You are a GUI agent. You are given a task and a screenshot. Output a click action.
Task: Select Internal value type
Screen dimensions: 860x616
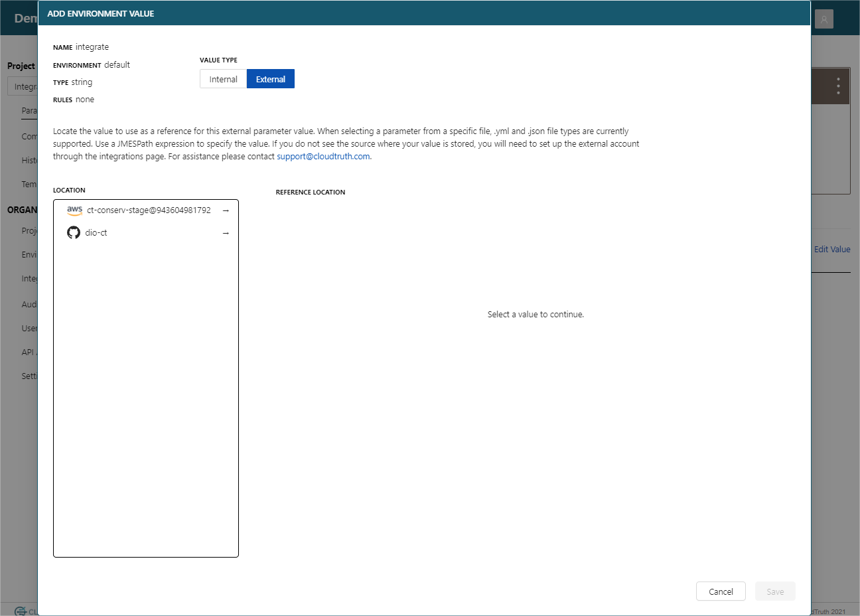(223, 79)
